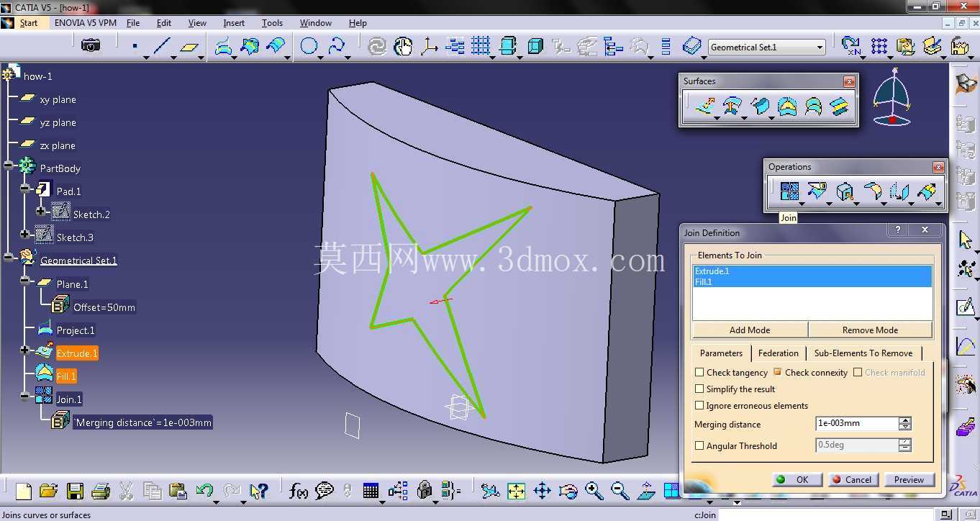Click the Merging distance input field
This screenshot has width=980, height=521.
pyautogui.click(x=856, y=423)
